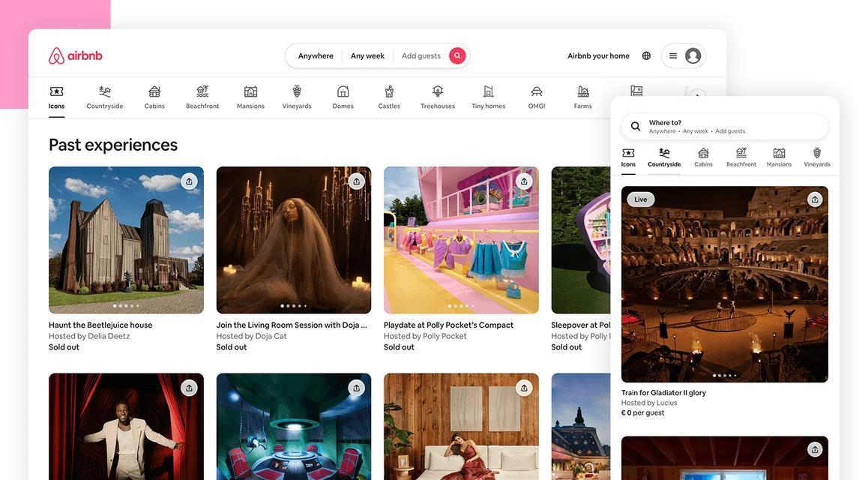Share the spaceship room listing
Image resolution: width=868 pixels, height=480 pixels.
point(357,388)
